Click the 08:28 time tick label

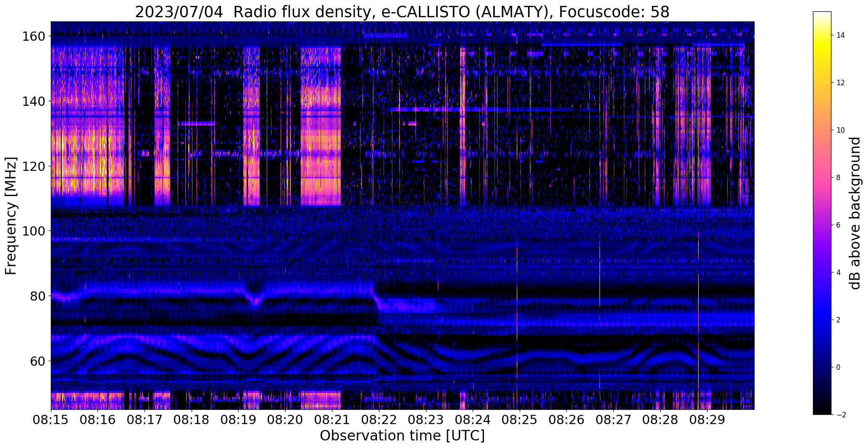[x=660, y=420]
